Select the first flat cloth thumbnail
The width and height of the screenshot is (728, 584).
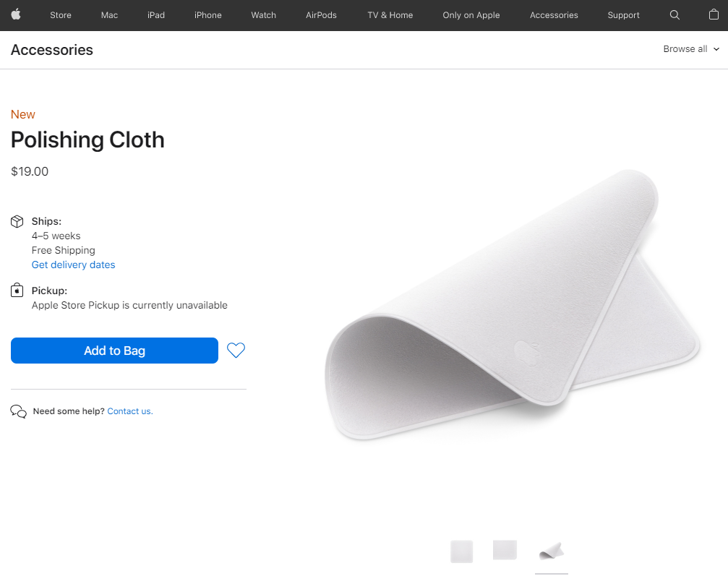[x=461, y=551]
